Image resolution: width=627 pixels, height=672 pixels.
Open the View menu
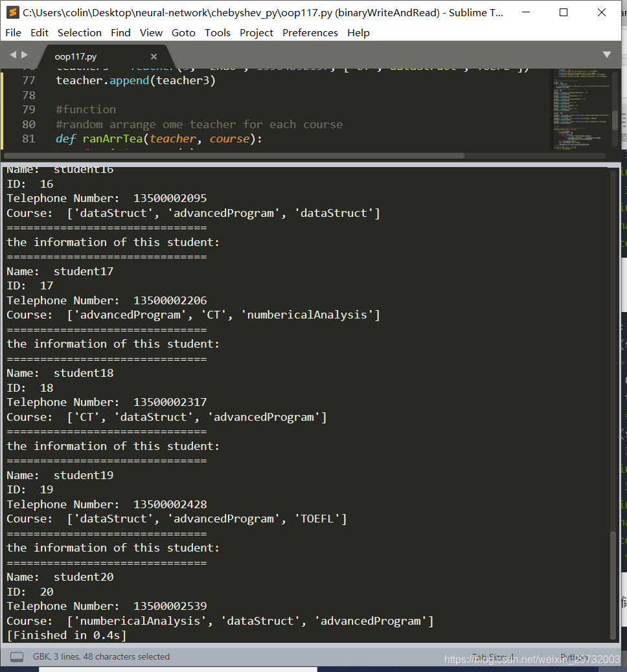151,32
